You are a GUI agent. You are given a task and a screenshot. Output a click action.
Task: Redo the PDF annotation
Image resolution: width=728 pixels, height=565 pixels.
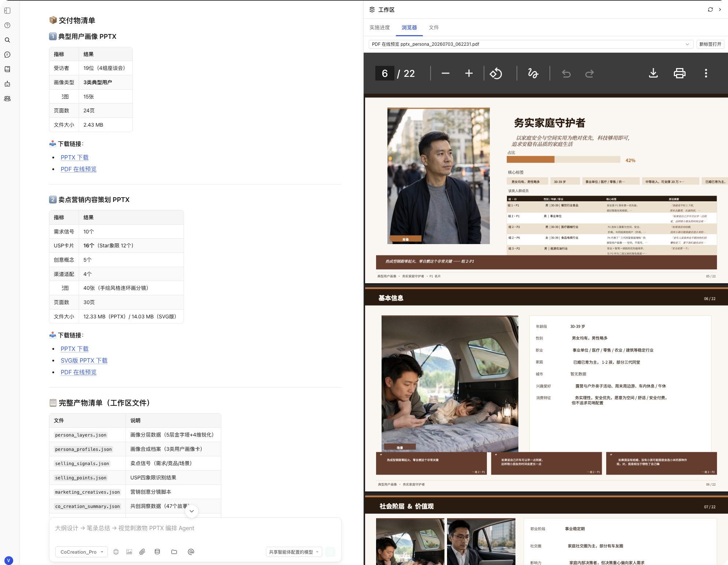pyautogui.click(x=589, y=74)
